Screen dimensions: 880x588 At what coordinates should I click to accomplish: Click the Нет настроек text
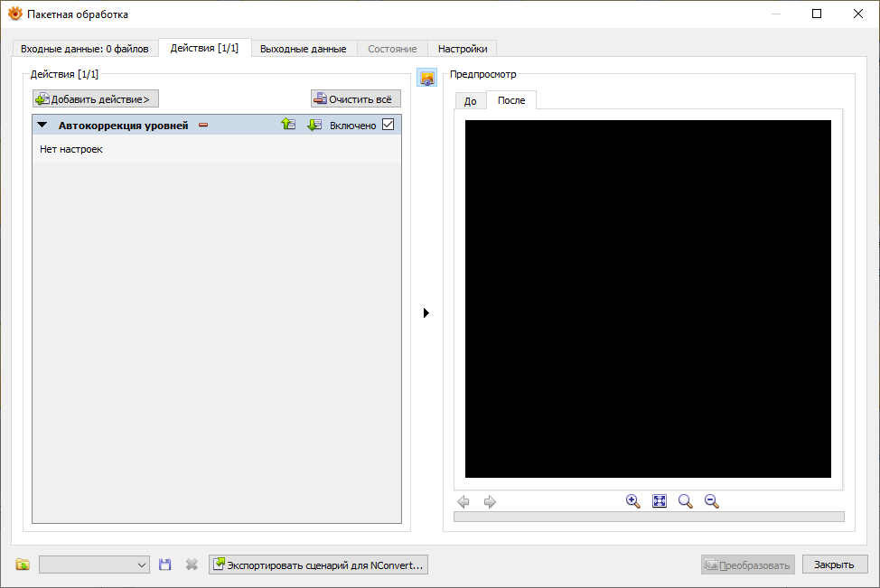click(71, 149)
